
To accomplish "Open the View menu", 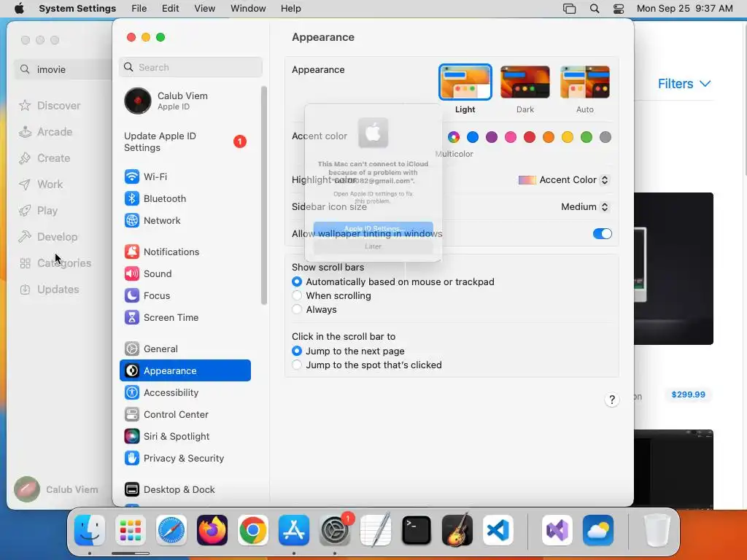I will coord(205,9).
